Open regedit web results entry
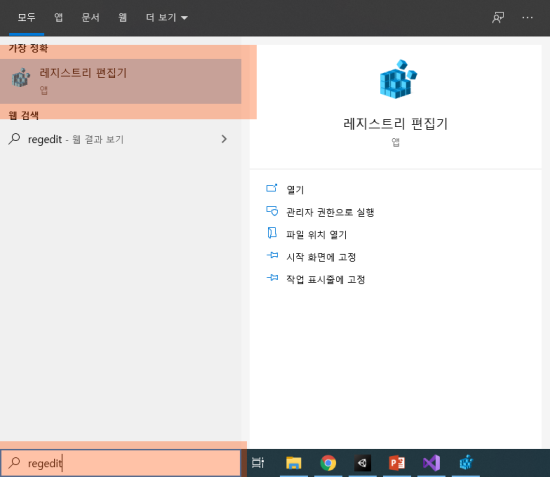Image resolution: width=550 pixels, height=477 pixels. coord(120,139)
